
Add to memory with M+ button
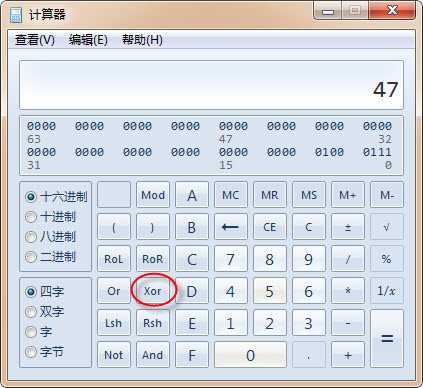point(348,195)
